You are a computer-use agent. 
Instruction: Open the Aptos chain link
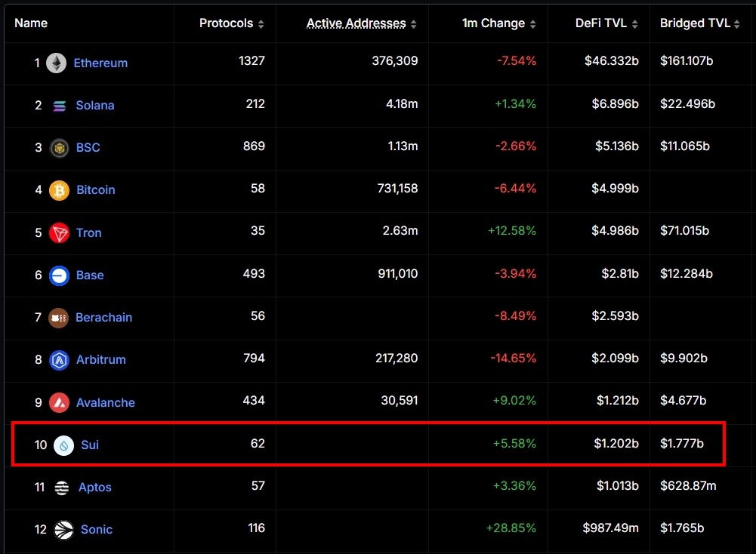click(x=95, y=488)
